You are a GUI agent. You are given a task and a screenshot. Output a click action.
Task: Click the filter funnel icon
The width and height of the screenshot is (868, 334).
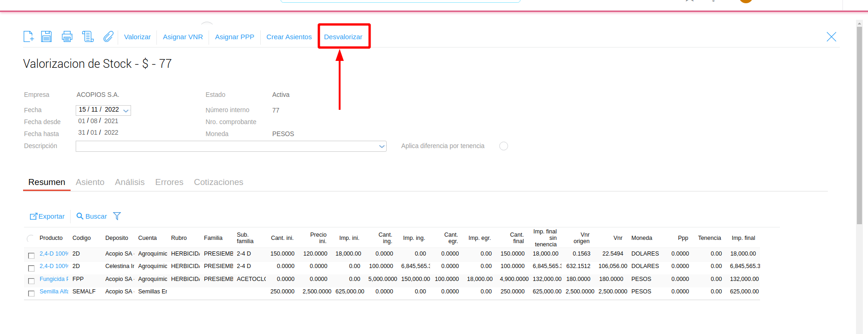pos(117,216)
